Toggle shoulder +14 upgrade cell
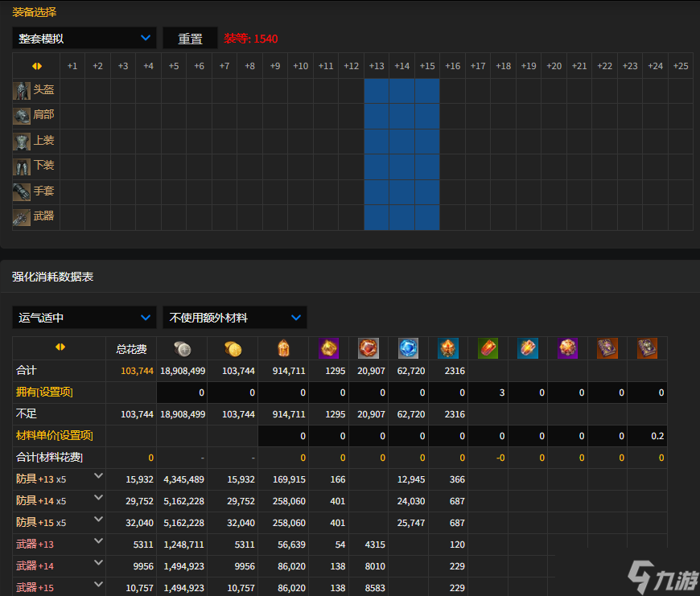 (x=401, y=117)
